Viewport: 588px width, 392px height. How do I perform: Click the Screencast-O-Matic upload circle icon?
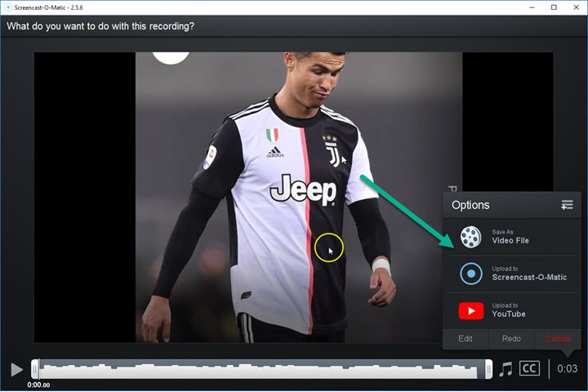(471, 274)
